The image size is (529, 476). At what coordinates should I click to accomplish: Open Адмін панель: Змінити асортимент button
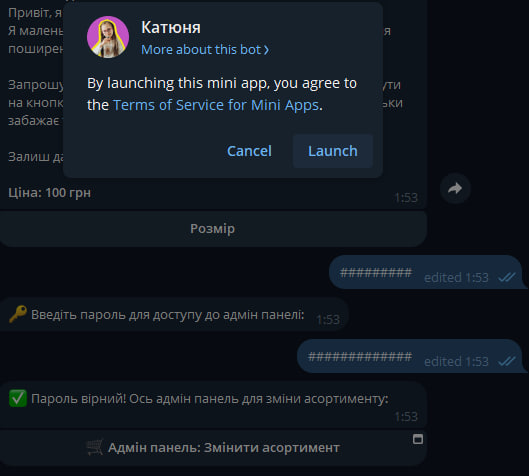pyautogui.click(x=213, y=448)
